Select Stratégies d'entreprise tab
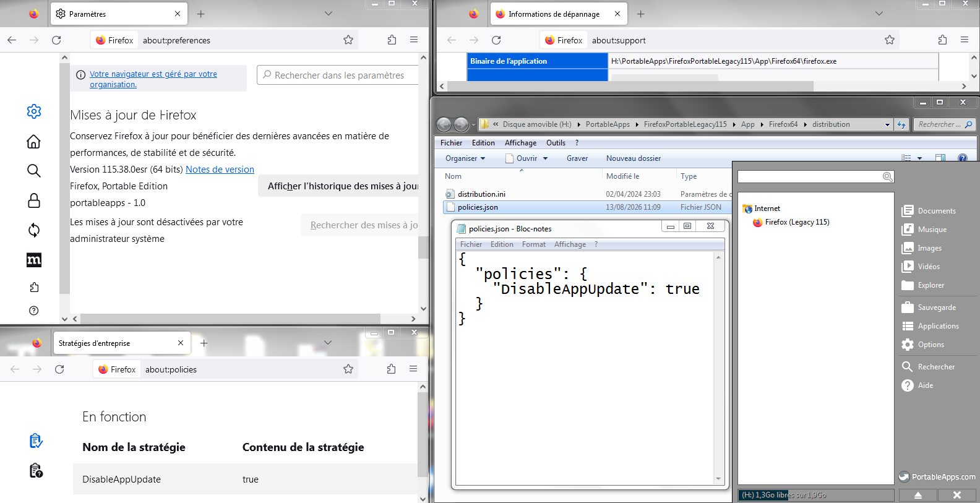 [122, 343]
